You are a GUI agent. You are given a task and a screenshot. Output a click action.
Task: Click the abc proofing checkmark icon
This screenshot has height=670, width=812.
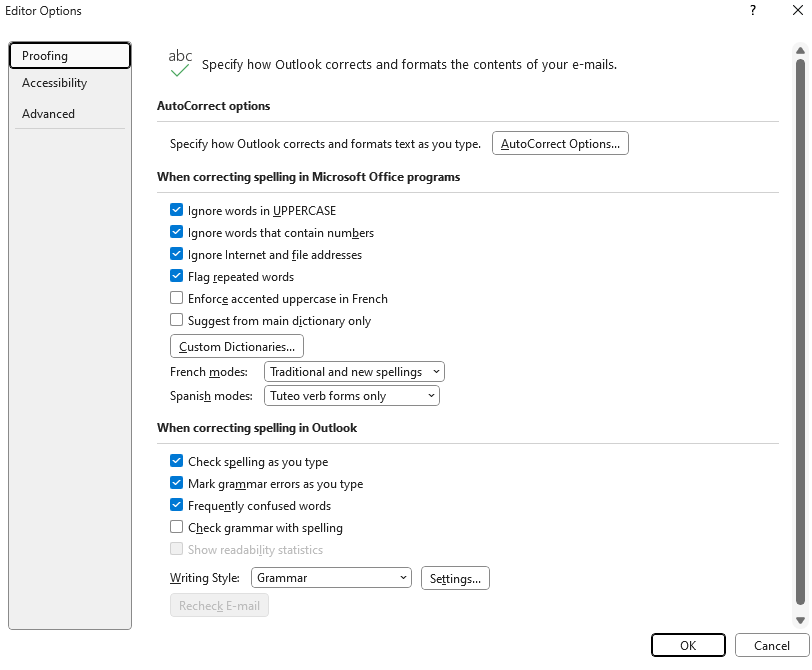click(180, 63)
